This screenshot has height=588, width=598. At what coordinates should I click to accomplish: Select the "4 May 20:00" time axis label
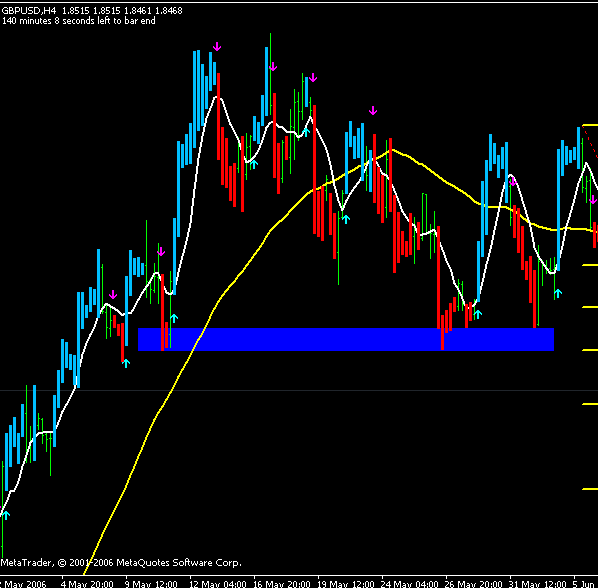coord(87,584)
